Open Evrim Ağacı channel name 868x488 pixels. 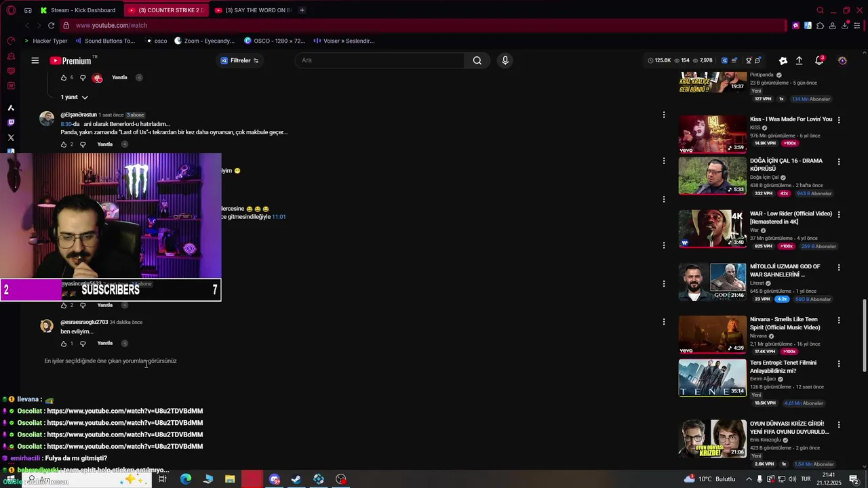coord(764,379)
